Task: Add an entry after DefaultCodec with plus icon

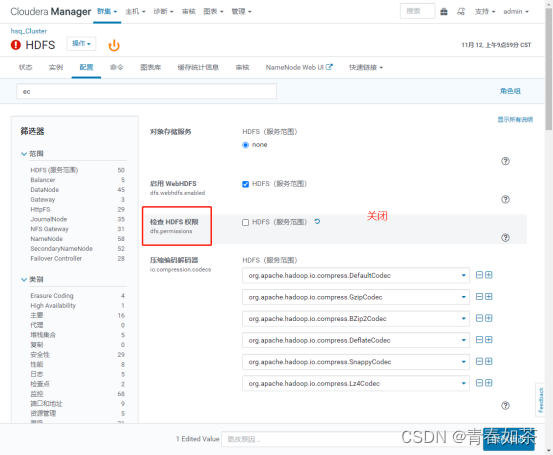Action: (488, 275)
